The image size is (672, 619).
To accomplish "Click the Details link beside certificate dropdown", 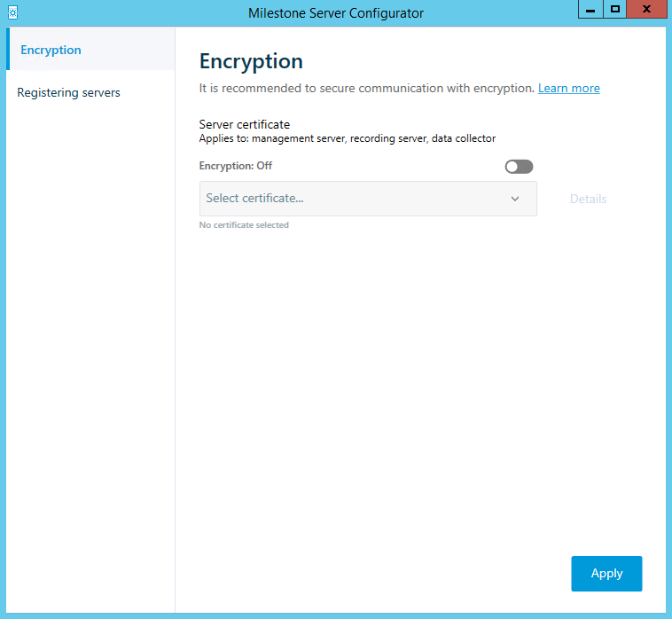I will 588,199.
